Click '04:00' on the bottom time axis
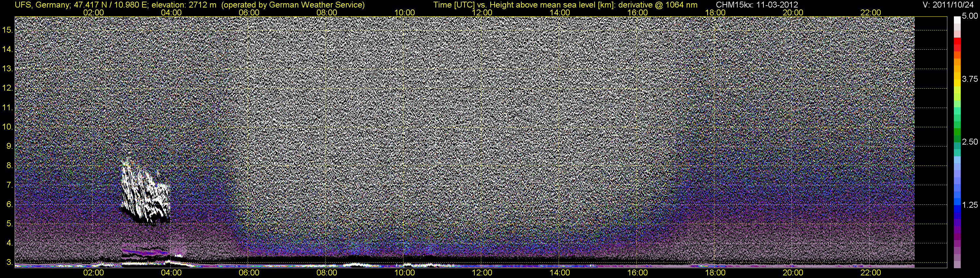The width and height of the screenshot is (980, 278). click(x=171, y=273)
